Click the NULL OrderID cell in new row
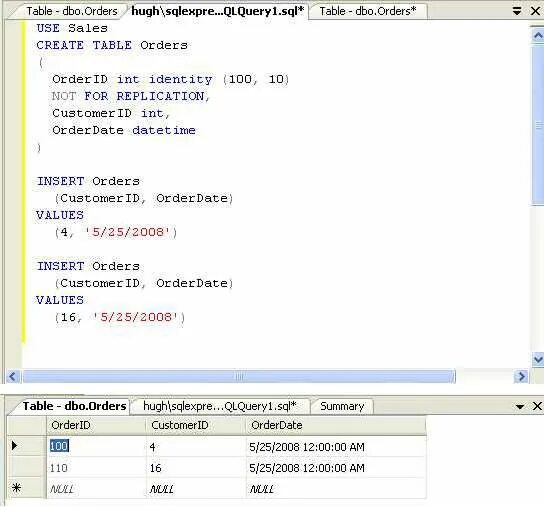 96,489
